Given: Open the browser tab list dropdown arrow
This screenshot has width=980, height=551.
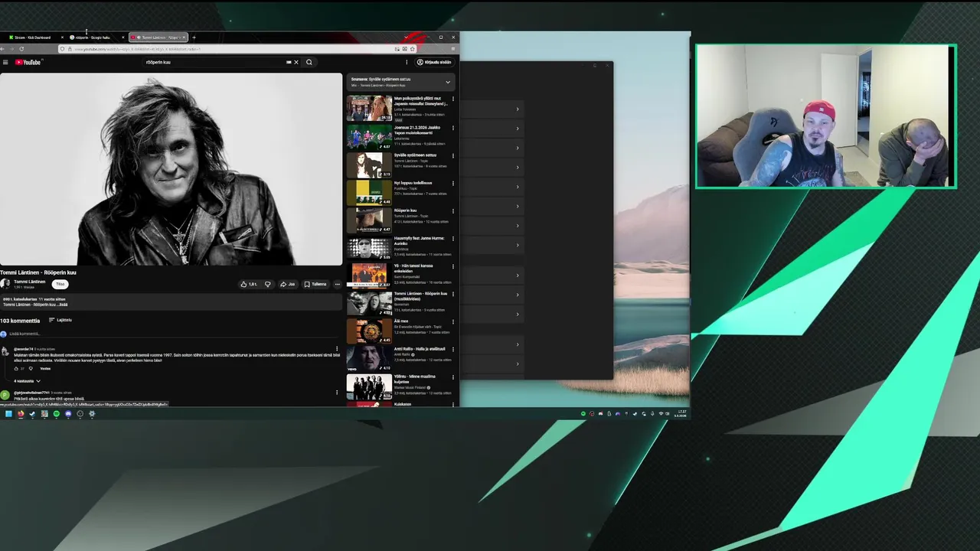Looking at the screenshot, I should tap(406, 37).
